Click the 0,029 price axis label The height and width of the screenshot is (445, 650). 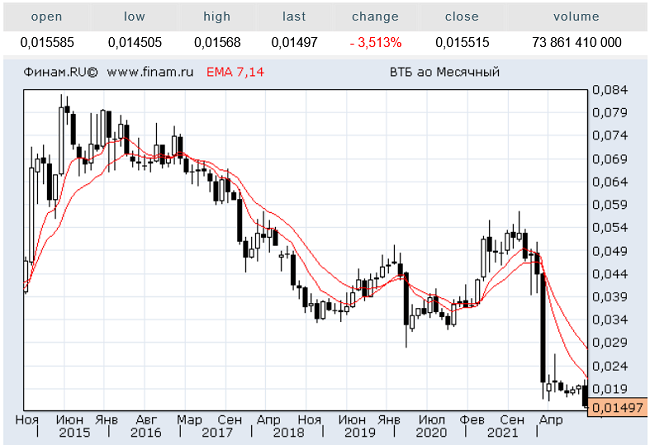click(610, 343)
